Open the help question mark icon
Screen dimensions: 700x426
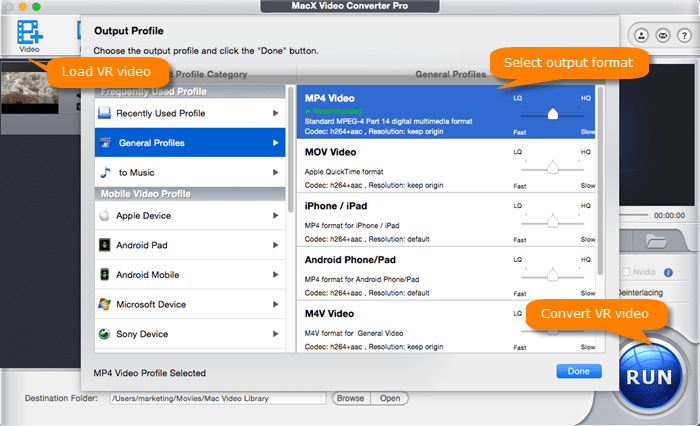(684, 35)
